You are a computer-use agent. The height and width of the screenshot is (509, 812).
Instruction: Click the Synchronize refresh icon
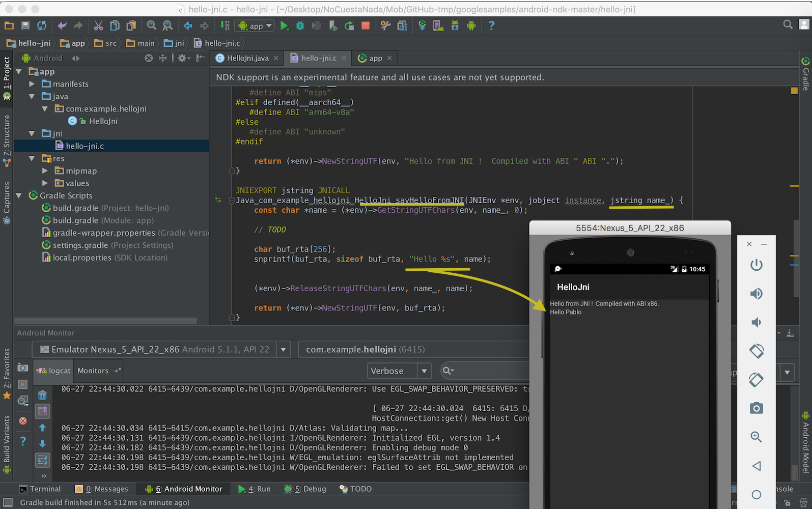(42, 25)
